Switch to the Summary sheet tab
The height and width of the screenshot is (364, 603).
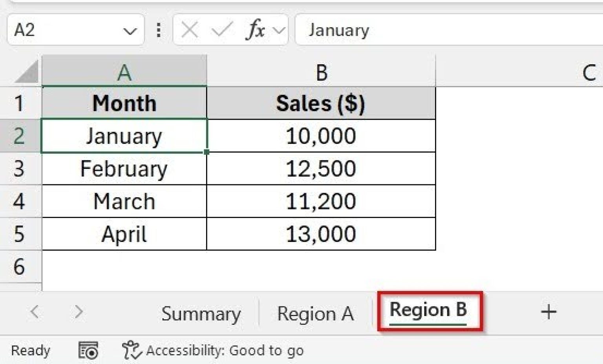[201, 313]
